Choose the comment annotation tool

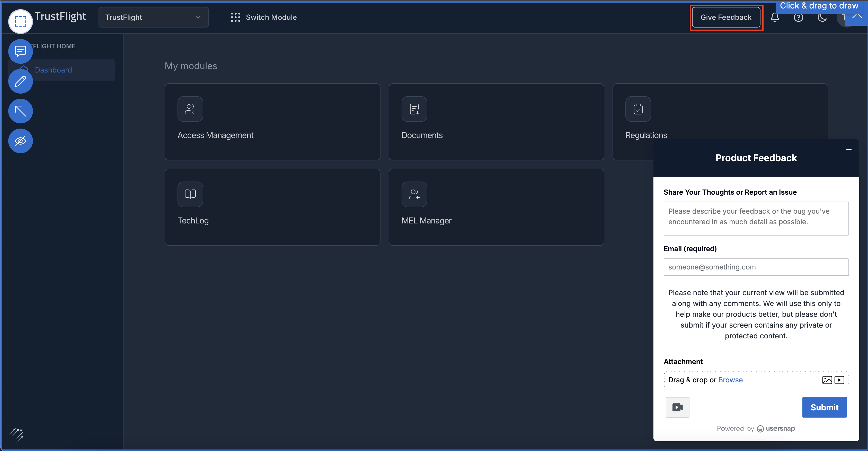tap(20, 51)
